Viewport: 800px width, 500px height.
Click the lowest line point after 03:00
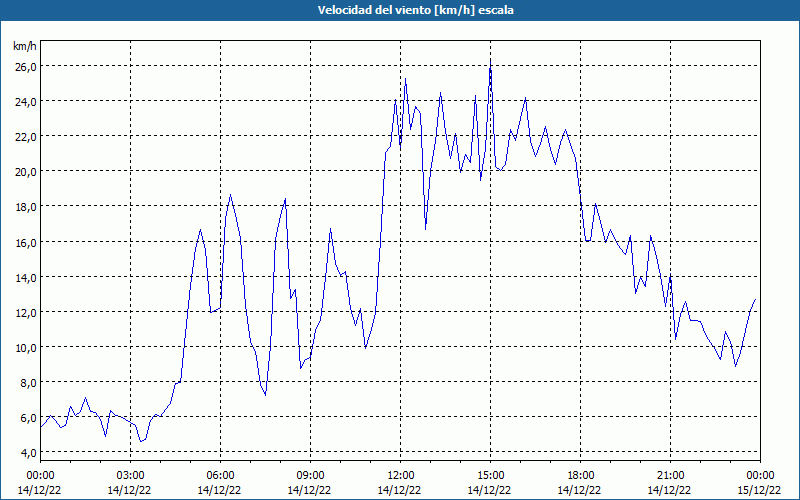pyautogui.click(x=141, y=441)
